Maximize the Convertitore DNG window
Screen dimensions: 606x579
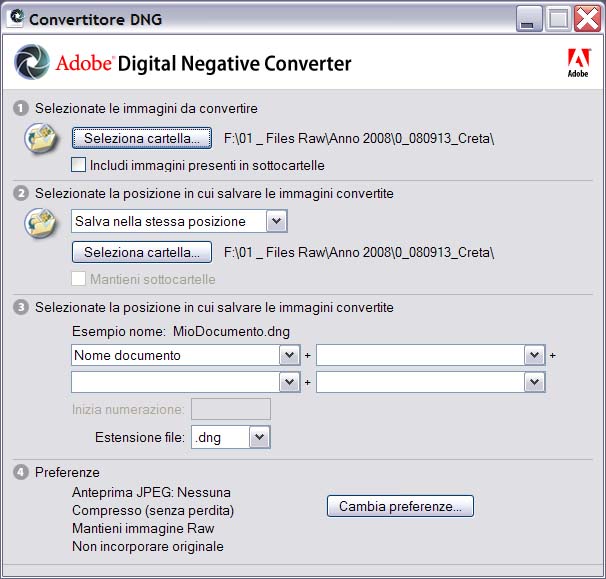(x=558, y=19)
